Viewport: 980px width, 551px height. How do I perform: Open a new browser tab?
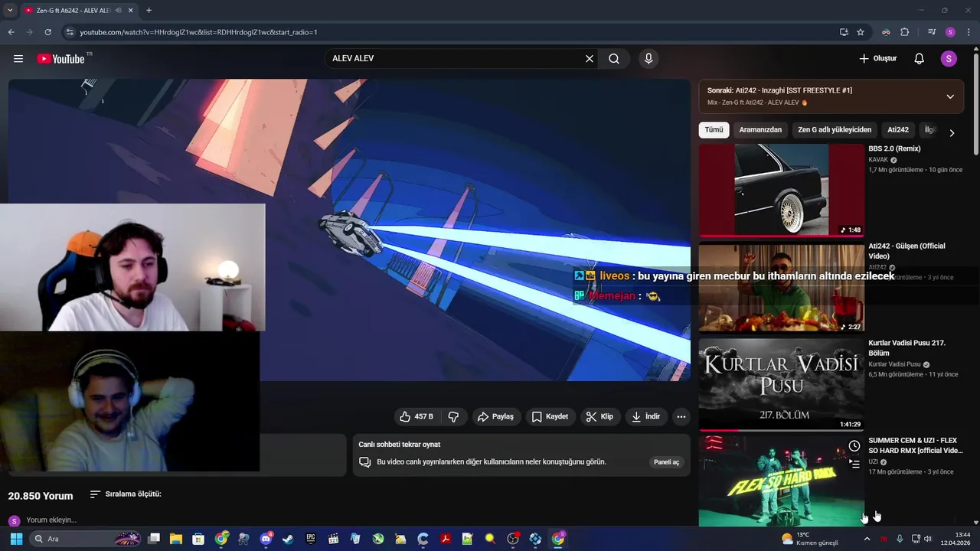click(149, 10)
